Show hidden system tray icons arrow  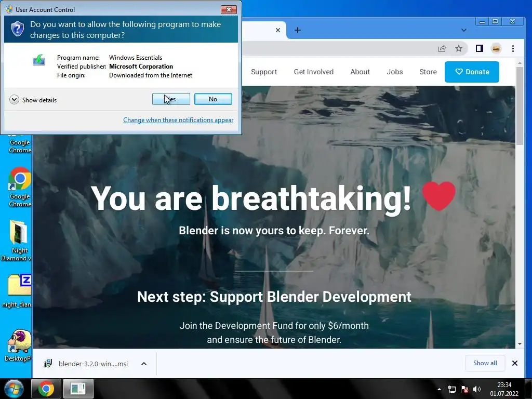439,389
